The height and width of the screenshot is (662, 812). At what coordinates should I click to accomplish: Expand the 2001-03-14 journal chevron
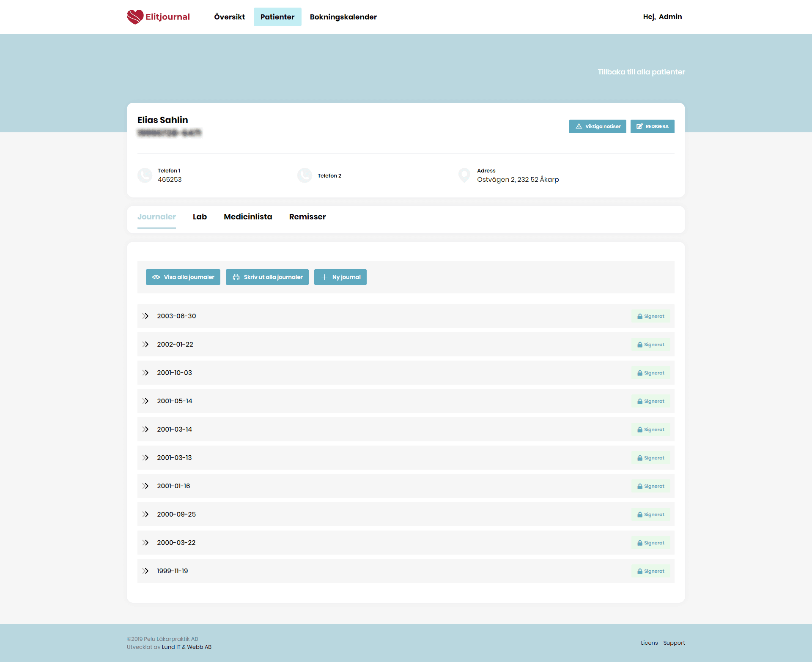145,429
